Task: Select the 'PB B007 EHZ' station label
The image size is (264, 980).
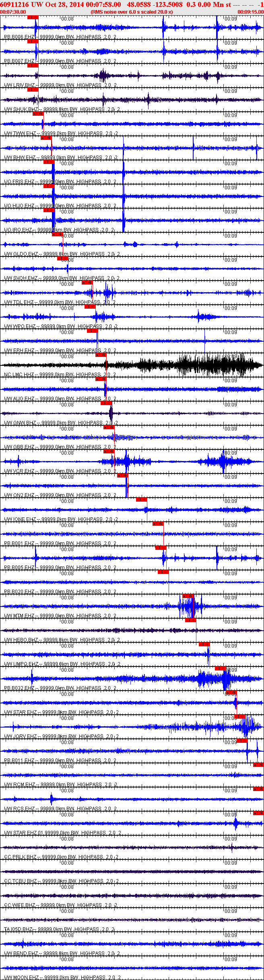Action: click(x=19, y=61)
